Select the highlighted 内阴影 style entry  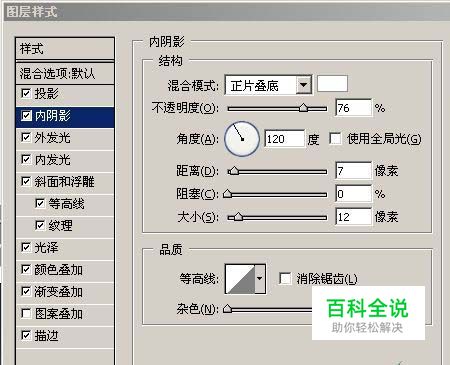tap(65, 117)
